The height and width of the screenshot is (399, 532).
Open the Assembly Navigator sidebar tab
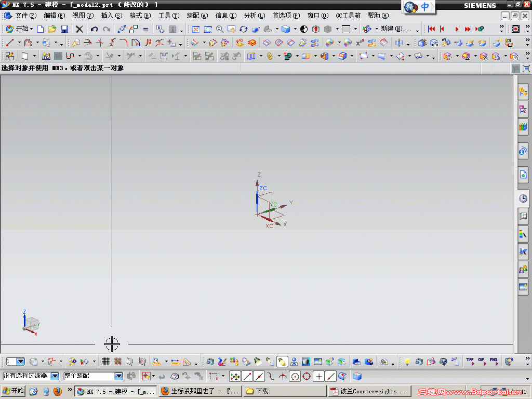pos(523,91)
